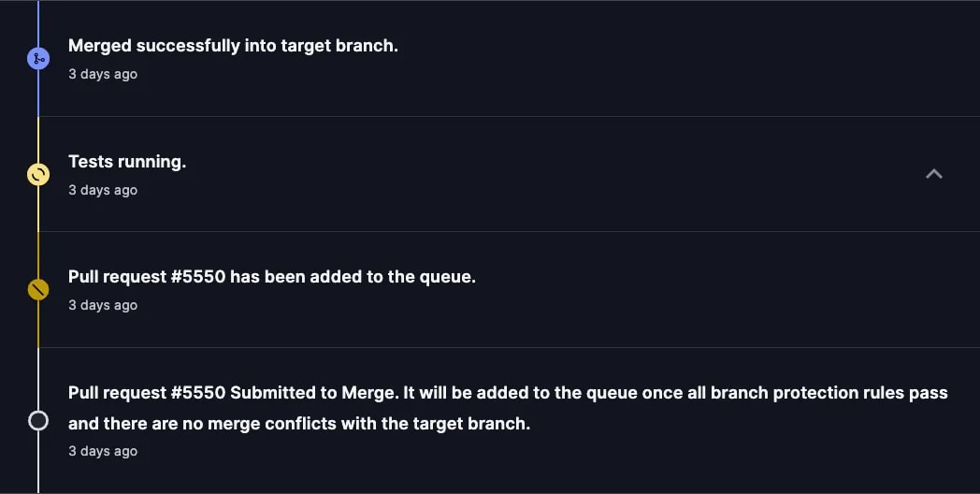
Task: Click '3 days ago' under Tests running
Action: coord(103,190)
